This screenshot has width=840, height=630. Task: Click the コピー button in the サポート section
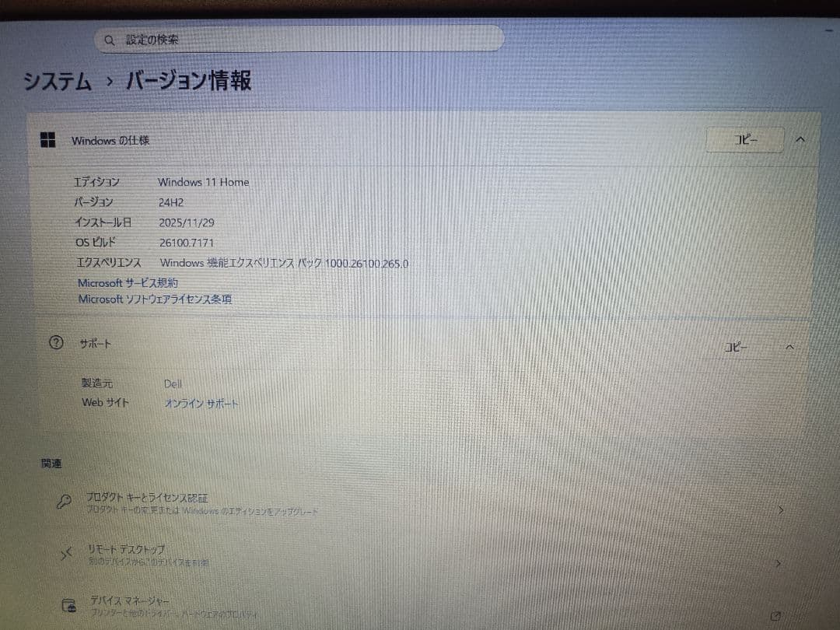[736, 346]
